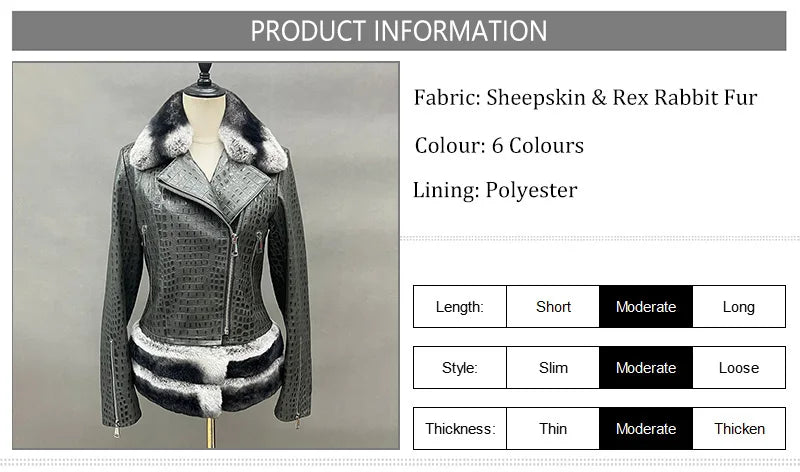Open the leather jacket product photo
Viewport: 800px width, 472px height.
click(x=206, y=256)
